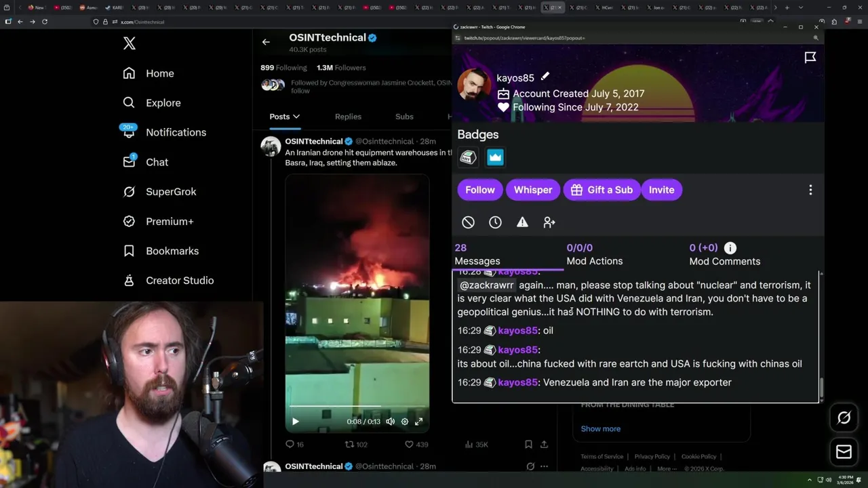Image resolution: width=868 pixels, height=488 pixels.
Task: Play the Basra drone video
Action: coord(295,422)
